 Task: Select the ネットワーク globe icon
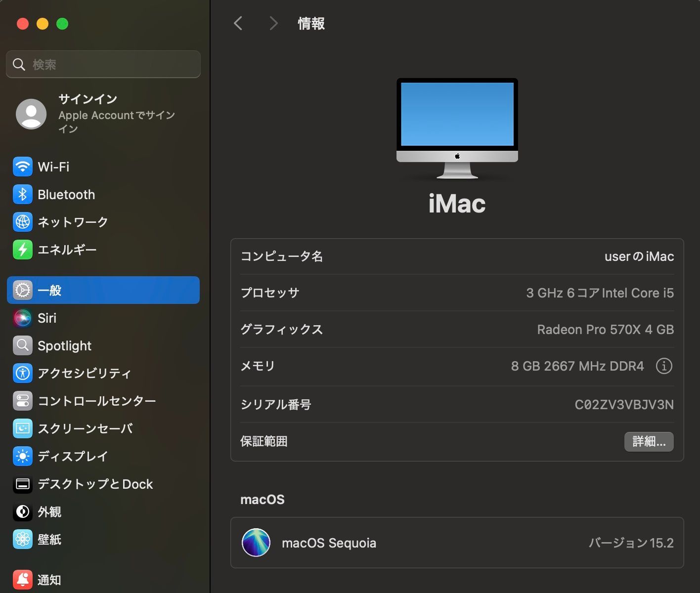[x=23, y=222]
